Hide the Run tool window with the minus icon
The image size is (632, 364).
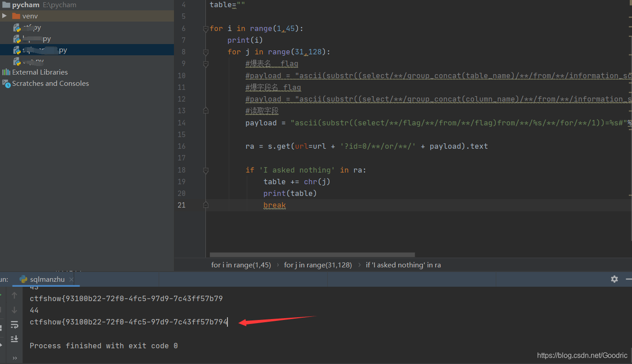click(628, 279)
